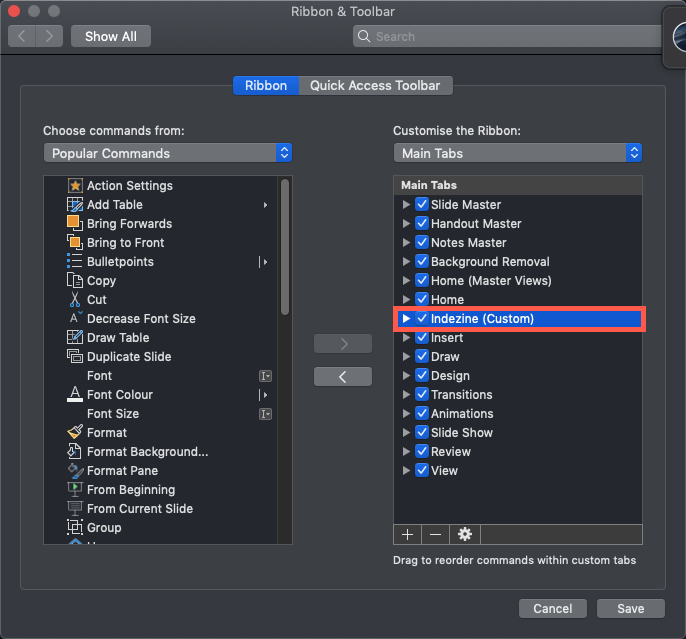The image size is (686, 639).
Task: Click the add command right arrow button
Action: [x=343, y=344]
